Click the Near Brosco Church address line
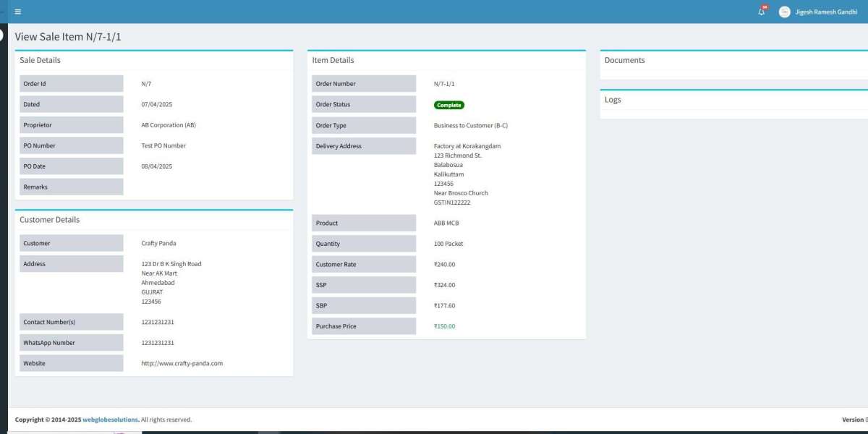 (461, 193)
